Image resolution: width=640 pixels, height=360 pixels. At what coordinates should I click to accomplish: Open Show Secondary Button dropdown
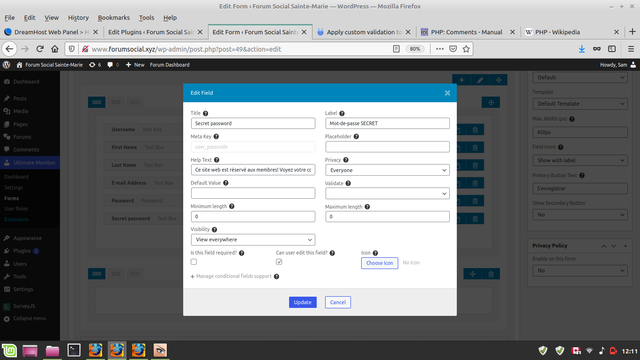click(580, 215)
